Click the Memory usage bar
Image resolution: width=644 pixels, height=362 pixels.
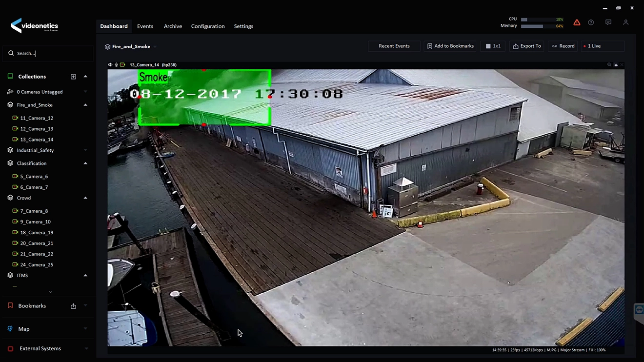coord(532,26)
